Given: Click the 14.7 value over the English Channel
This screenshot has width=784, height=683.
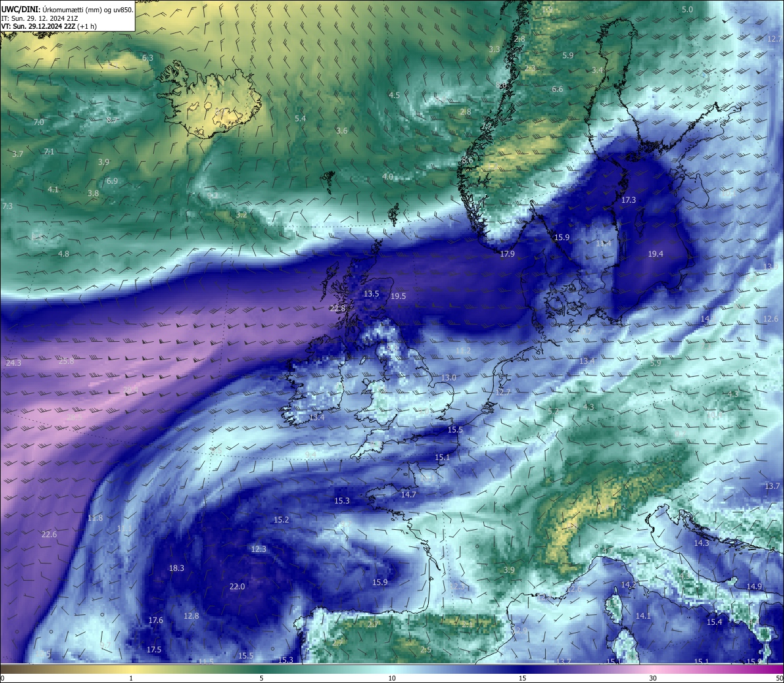Looking at the screenshot, I should coord(409,494).
